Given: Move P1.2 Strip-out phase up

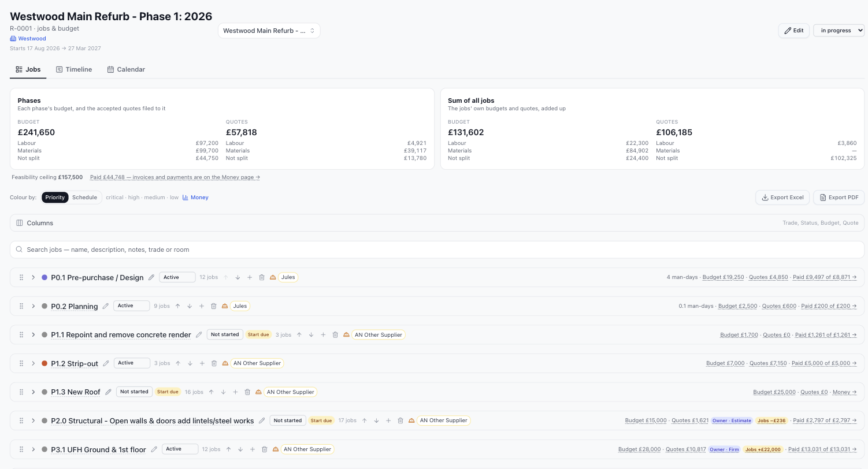Looking at the screenshot, I should click(178, 363).
